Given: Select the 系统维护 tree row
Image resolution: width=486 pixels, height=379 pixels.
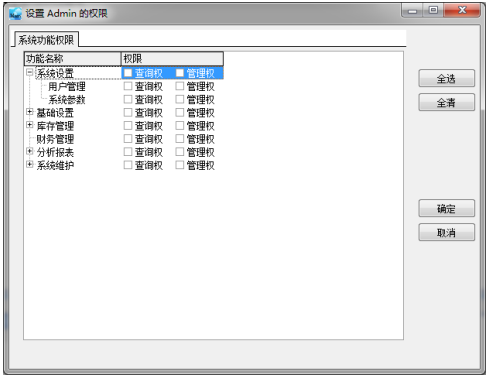Looking at the screenshot, I should pos(55,165).
